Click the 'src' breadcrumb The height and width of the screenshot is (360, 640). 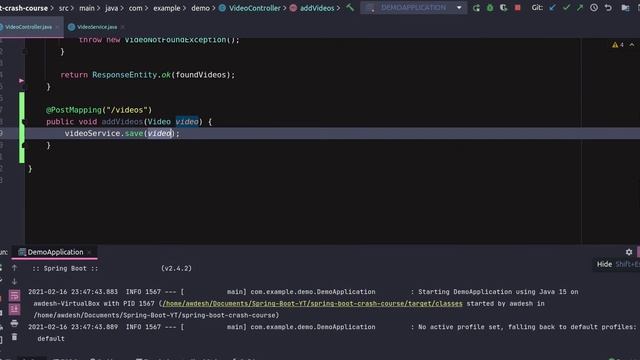click(64, 8)
